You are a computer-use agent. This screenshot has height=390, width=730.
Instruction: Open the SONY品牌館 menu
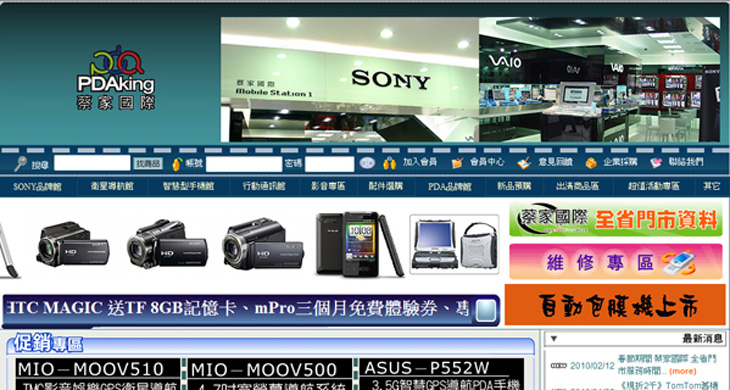pyautogui.click(x=37, y=187)
